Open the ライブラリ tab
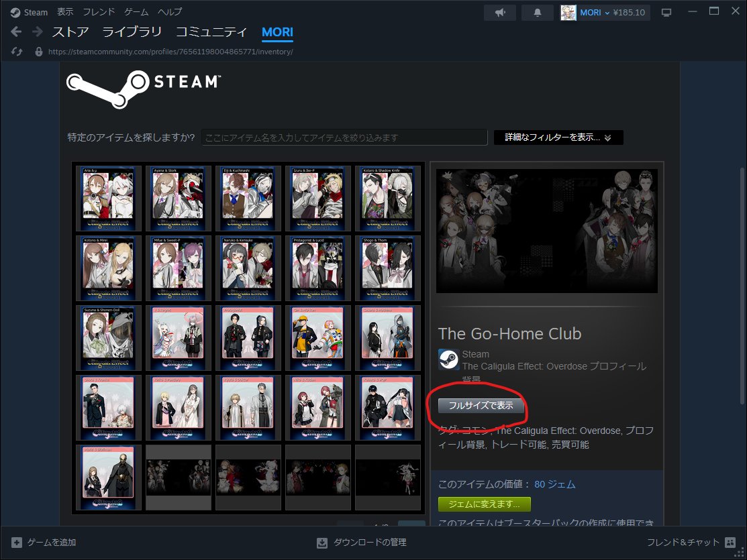This screenshot has height=560, width=747. tap(132, 32)
